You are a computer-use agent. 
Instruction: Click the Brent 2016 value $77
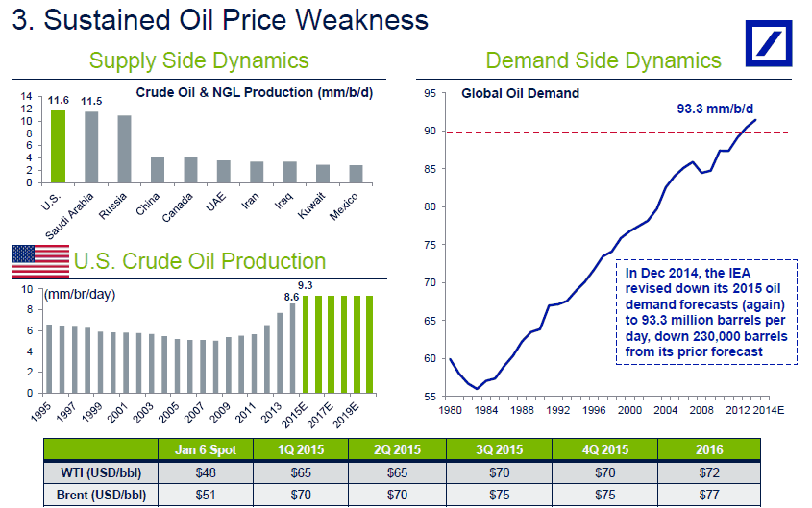click(x=709, y=496)
